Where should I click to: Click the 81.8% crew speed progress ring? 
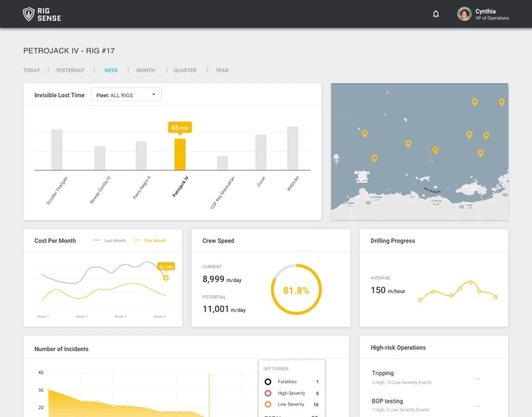point(296,289)
